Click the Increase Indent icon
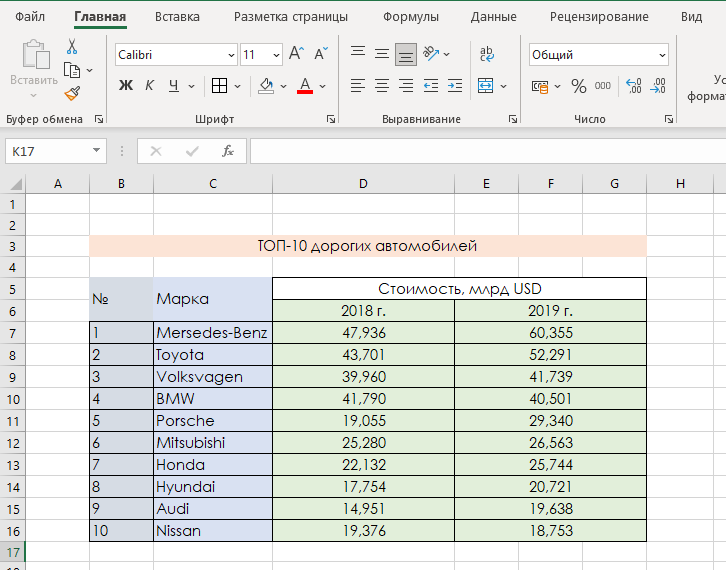This screenshot has height=570, width=726. coord(455,86)
